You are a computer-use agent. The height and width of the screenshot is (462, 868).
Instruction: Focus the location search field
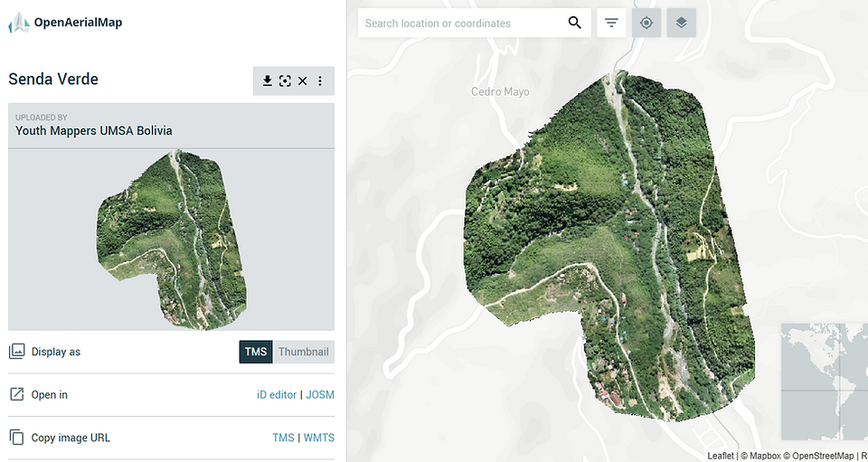click(462, 23)
